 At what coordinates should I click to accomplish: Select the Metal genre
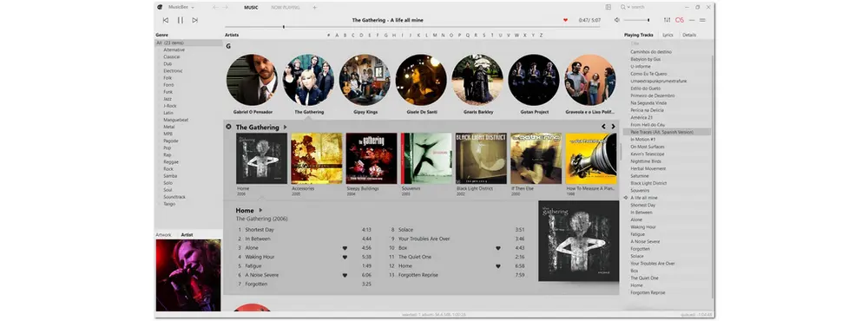coord(168,127)
